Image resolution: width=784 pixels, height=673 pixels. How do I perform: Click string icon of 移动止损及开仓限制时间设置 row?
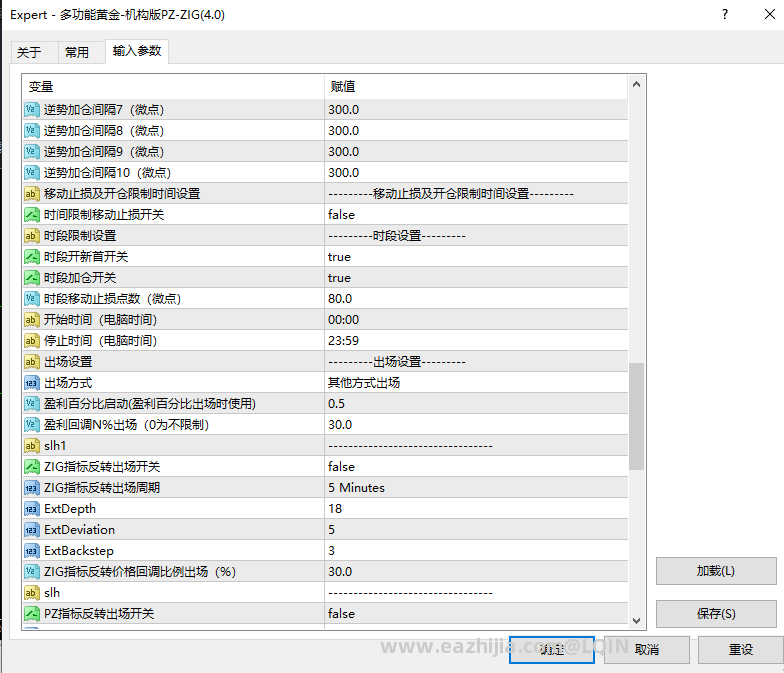click(x=32, y=194)
